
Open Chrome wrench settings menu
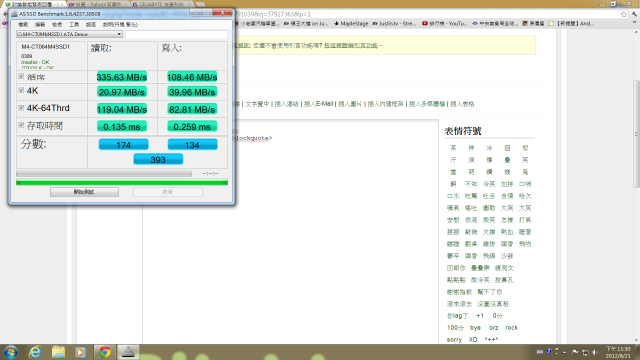click(634, 14)
